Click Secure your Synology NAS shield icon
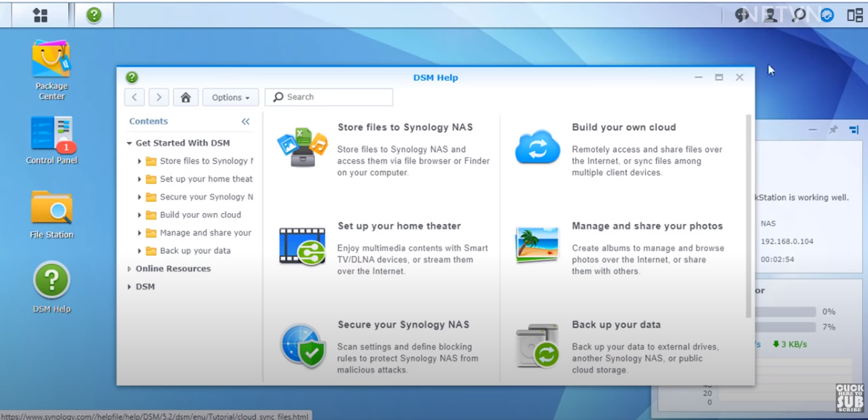This screenshot has height=420, width=868. pos(303,345)
